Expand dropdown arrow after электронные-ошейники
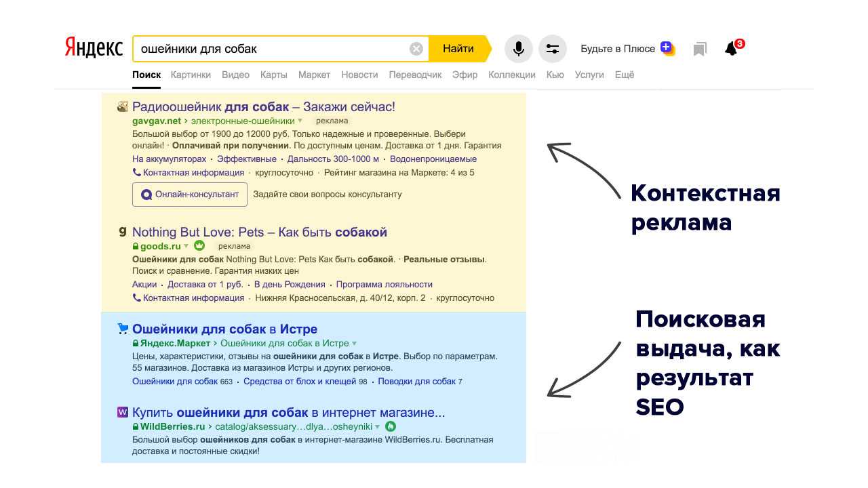Screen dimensions: 868x488 300,121
